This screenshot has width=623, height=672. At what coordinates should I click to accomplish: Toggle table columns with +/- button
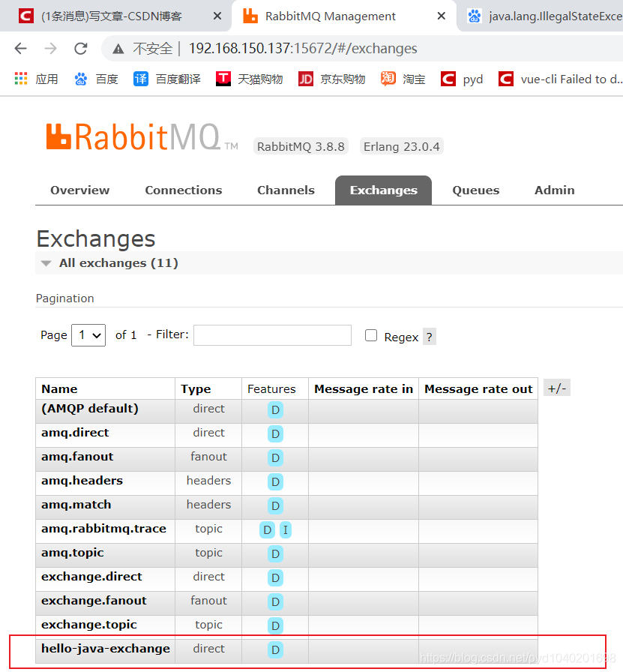click(x=556, y=388)
